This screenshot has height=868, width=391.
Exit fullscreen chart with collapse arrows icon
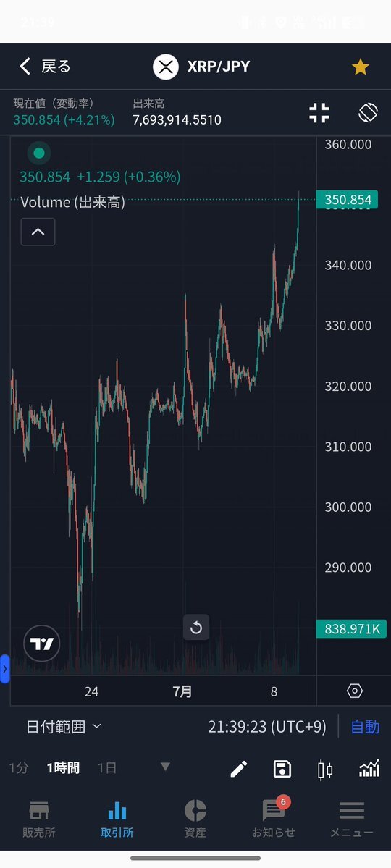319,113
